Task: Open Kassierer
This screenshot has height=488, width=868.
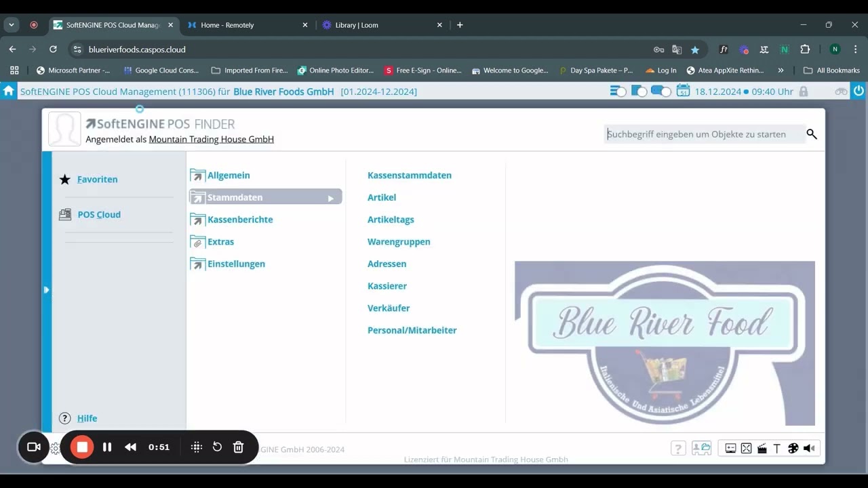Action: pos(387,286)
